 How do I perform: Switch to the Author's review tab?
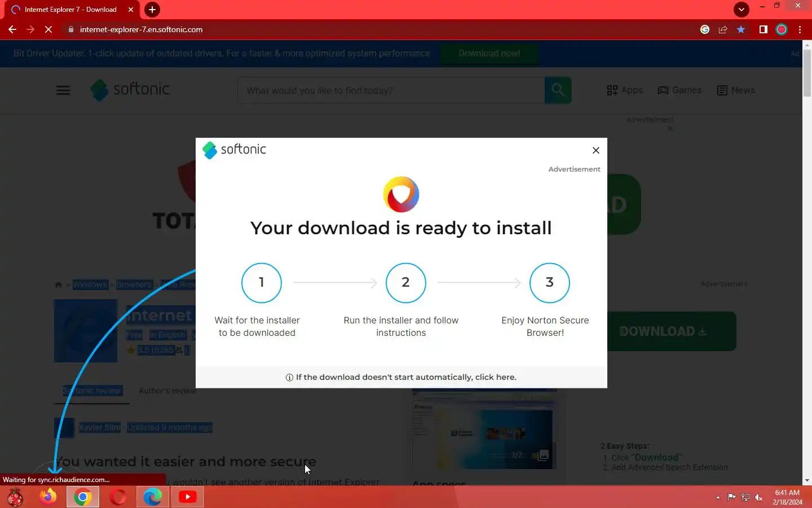(x=167, y=391)
